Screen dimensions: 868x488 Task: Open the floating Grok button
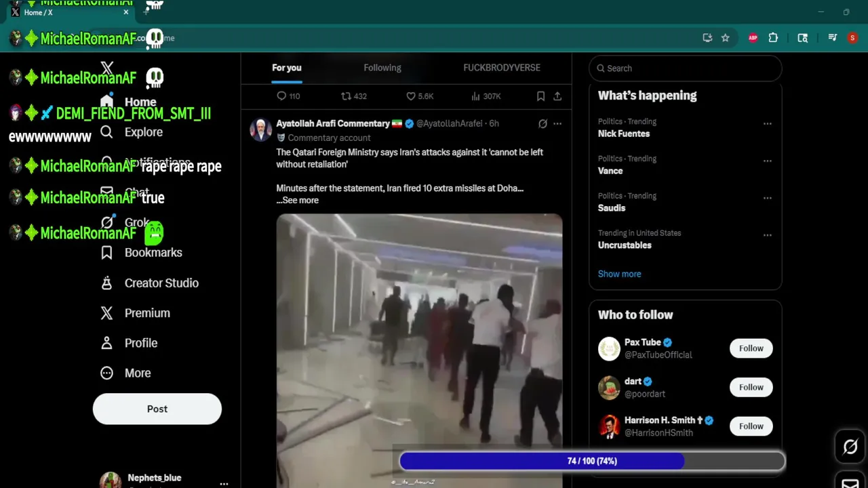[x=850, y=447]
